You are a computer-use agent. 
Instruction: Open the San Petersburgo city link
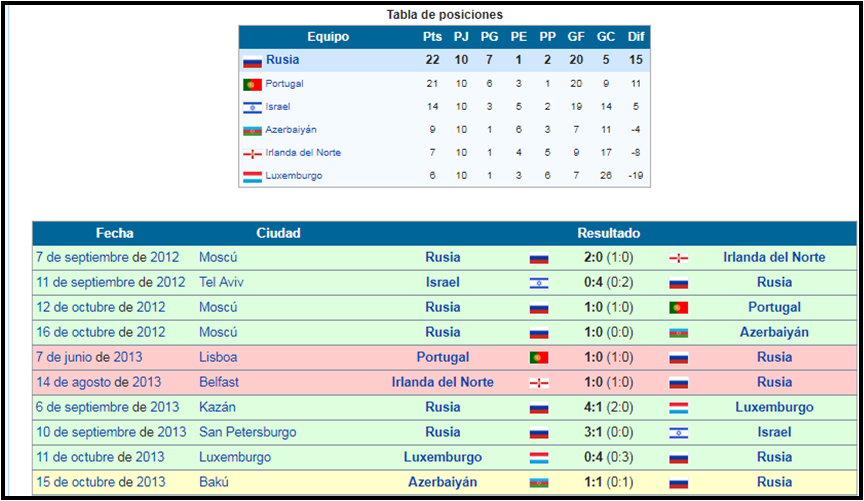click(x=247, y=432)
